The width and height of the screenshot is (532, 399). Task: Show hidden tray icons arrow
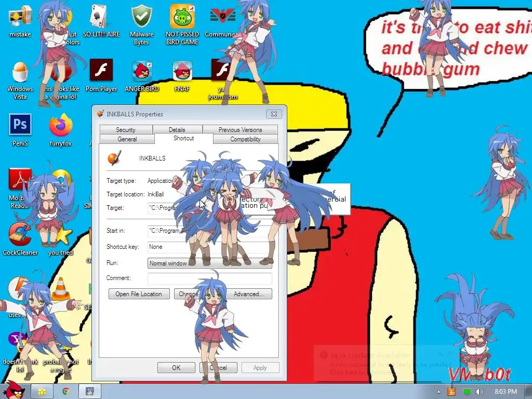tap(438, 392)
